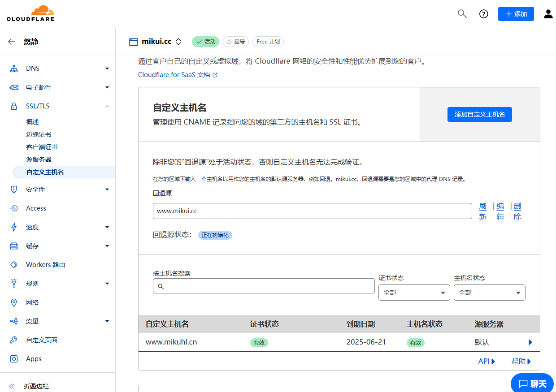The image size is (556, 392).
Task: Expand the DNS menu arrow
Action: tap(107, 69)
